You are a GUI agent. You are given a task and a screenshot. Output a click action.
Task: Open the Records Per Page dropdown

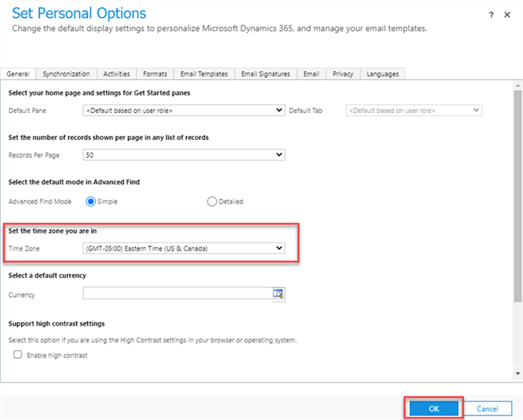[x=184, y=154]
